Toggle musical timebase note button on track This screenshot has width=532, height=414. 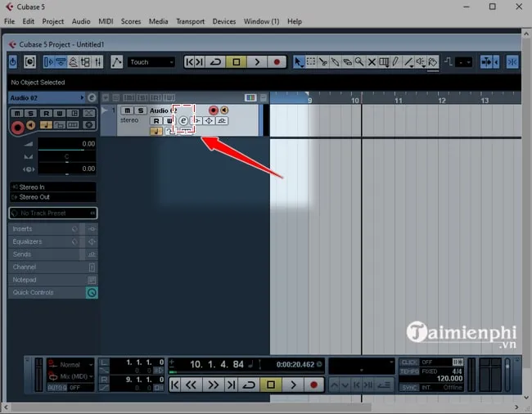(x=156, y=131)
